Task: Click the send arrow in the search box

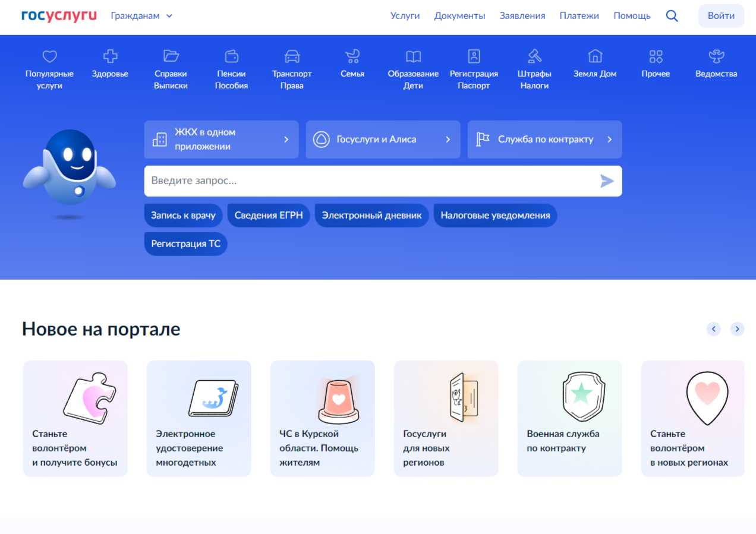Action: pos(606,181)
